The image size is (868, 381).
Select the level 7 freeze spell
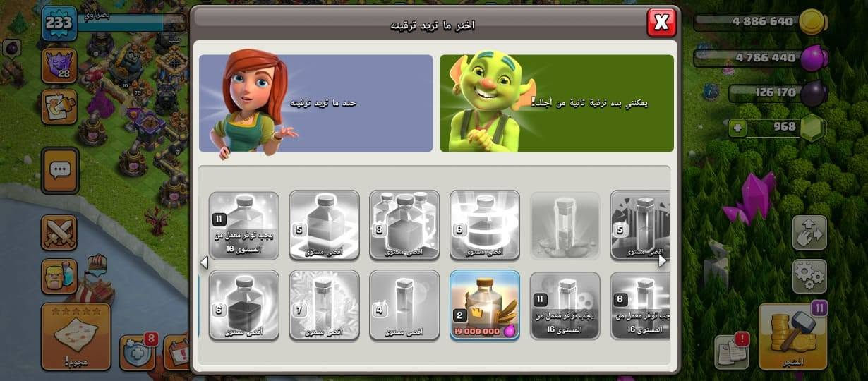click(x=324, y=305)
